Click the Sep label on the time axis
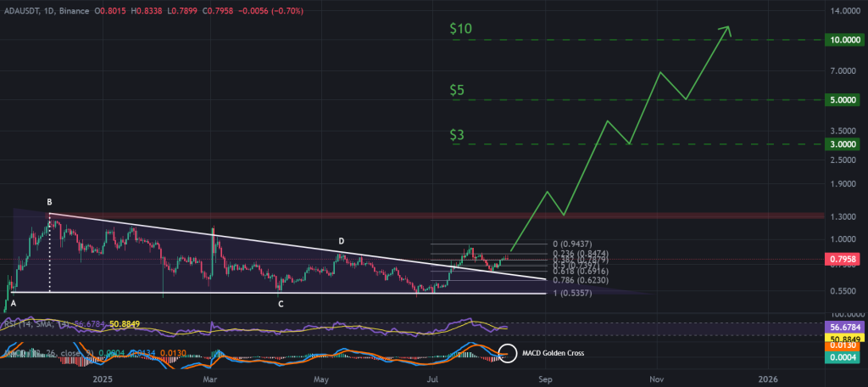 click(x=545, y=379)
